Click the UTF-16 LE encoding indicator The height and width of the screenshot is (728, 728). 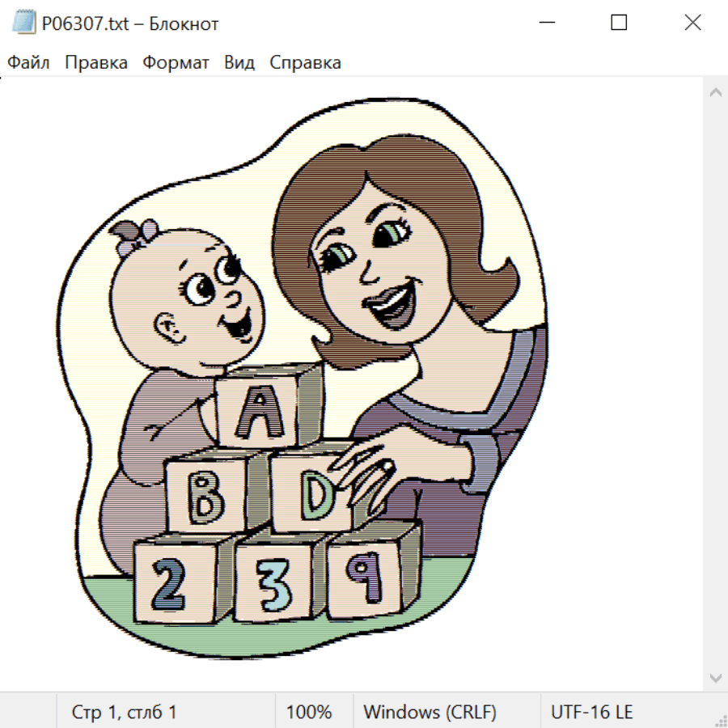pyautogui.click(x=592, y=713)
